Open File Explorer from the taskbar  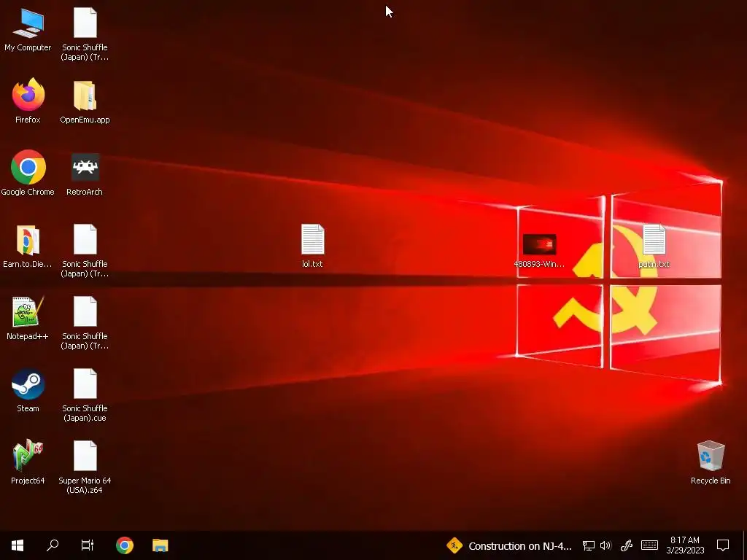tap(160, 545)
